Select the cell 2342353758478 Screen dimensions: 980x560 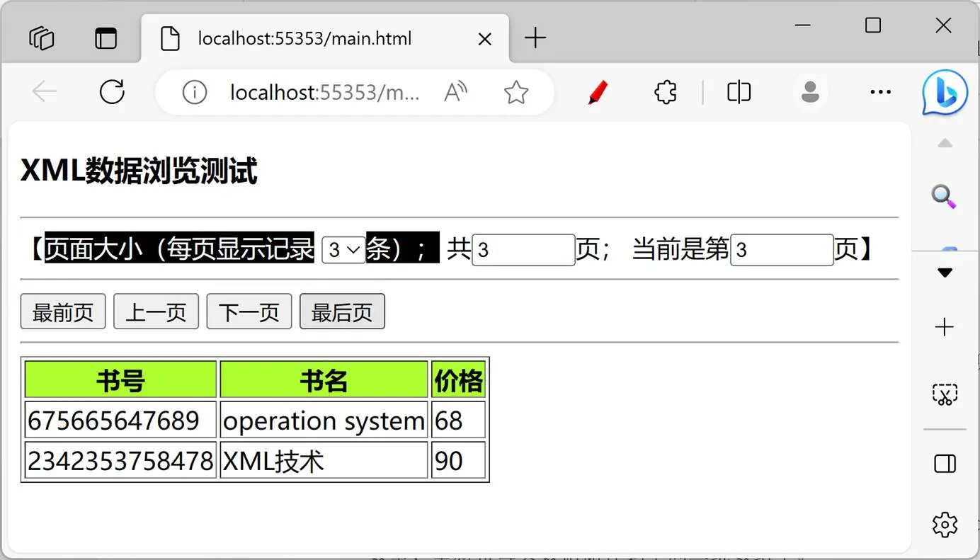(120, 460)
